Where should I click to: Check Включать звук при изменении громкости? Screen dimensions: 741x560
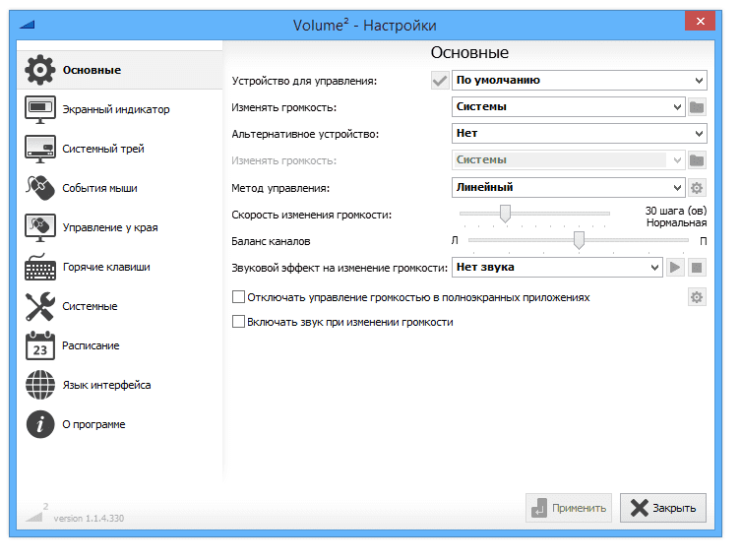tap(238, 322)
